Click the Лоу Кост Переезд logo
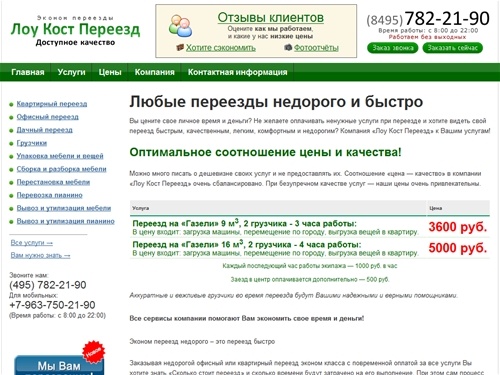The width and height of the screenshot is (500, 375). [x=75, y=29]
